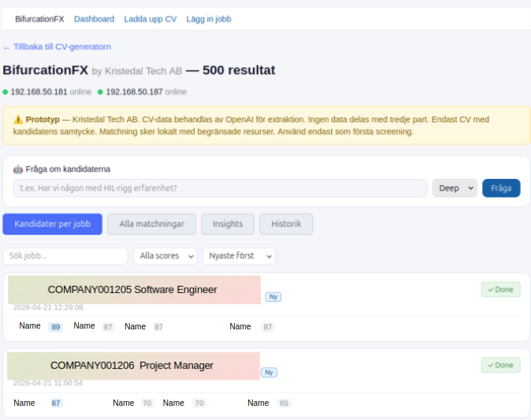
Task: Expand the Alla scores filter dropdown
Action: tap(165, 256)
